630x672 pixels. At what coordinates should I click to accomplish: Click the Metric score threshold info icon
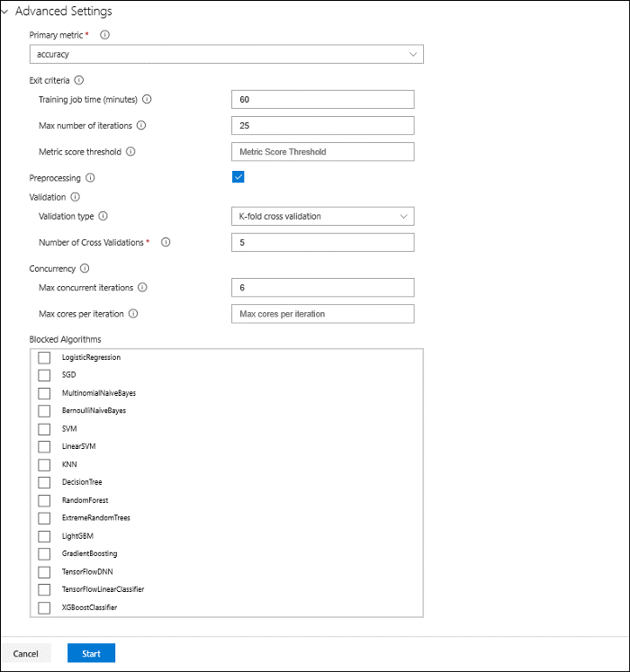[130, 151]
